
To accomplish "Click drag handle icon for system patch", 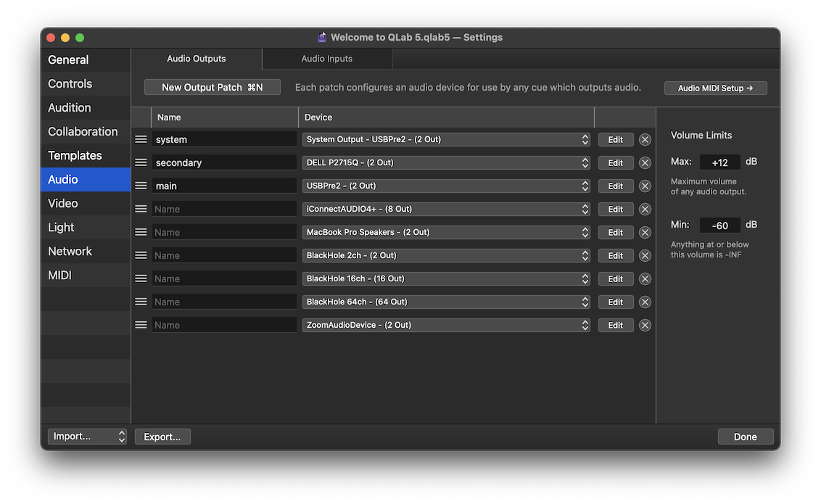I will click(x=141, y=139).
